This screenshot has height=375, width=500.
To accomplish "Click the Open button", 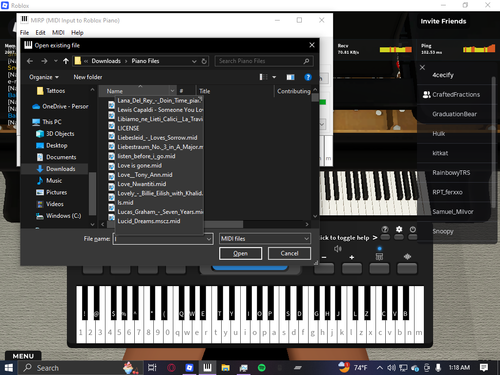I will (240, 253).
